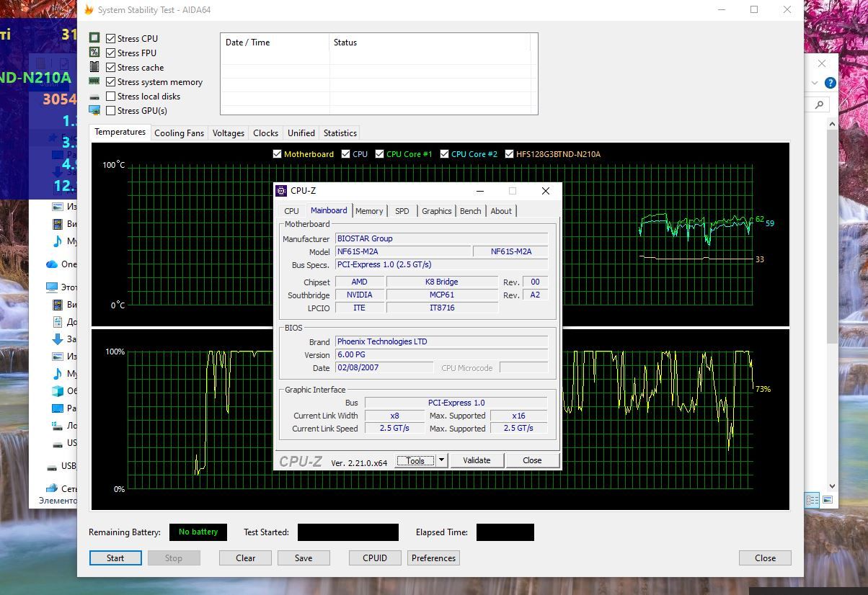The image size is (868, 595).
Task: Click the memory module icon beside Stress system memory
Action: tap(94, 81)
